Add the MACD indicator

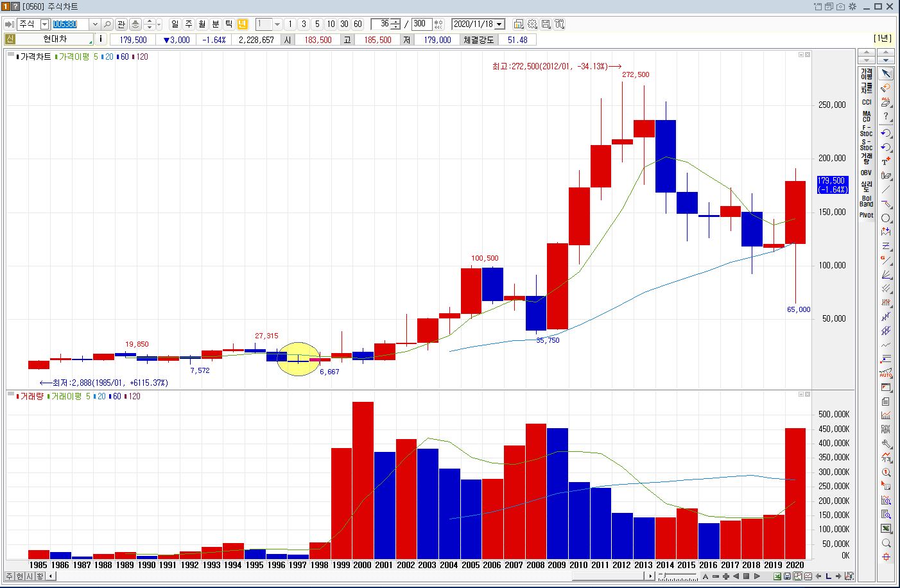click(x=867, y=117)
